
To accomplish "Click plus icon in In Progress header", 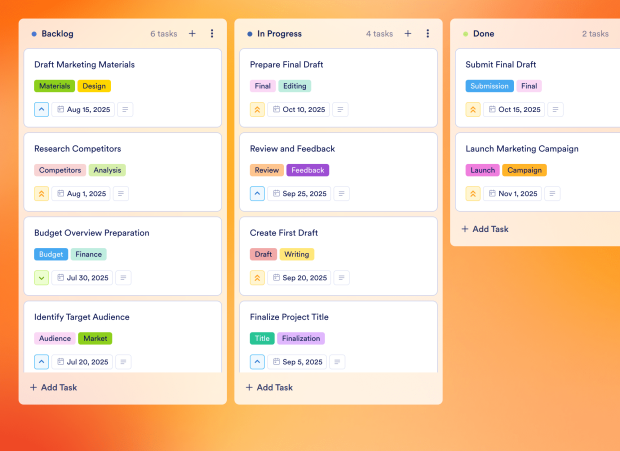I will tap(408, 33).
